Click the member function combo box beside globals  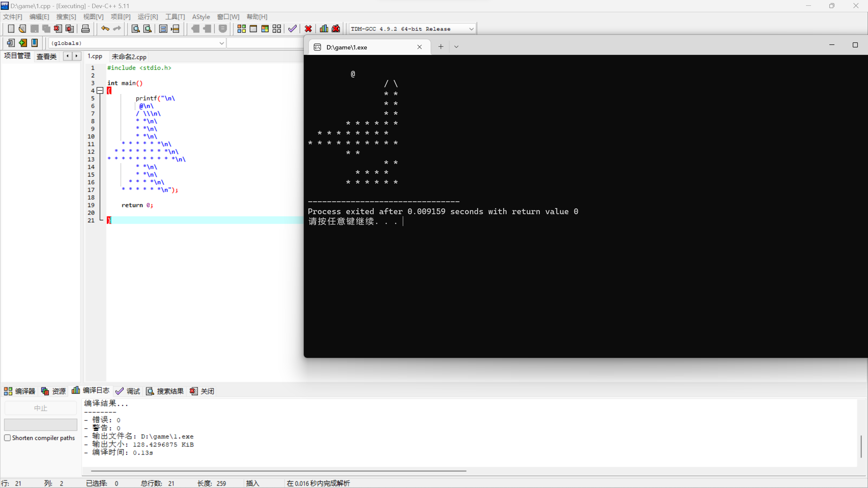265,43
